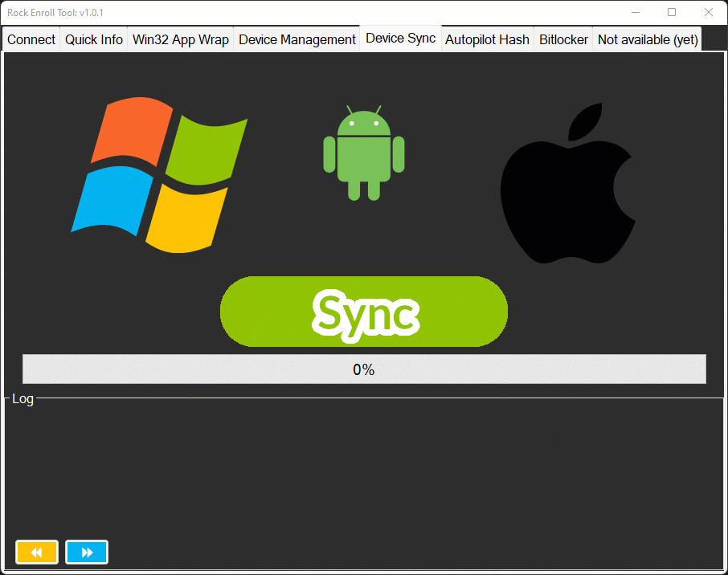
Task: Go to the Device Management tab
Action: coord(297,39)
